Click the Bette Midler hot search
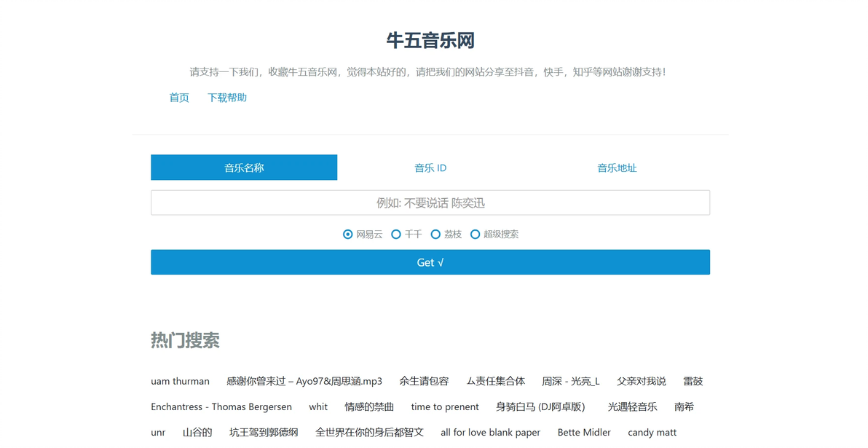Screen dimensions: 868x448 [584, 433]
